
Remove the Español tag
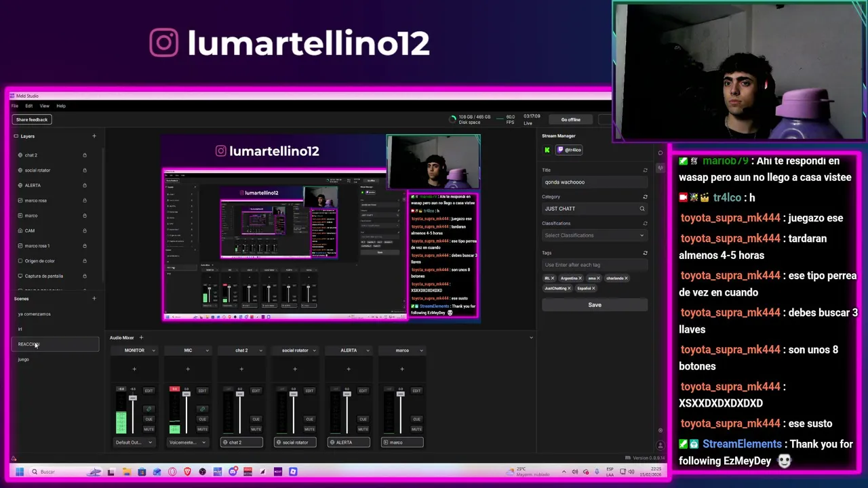593,288
